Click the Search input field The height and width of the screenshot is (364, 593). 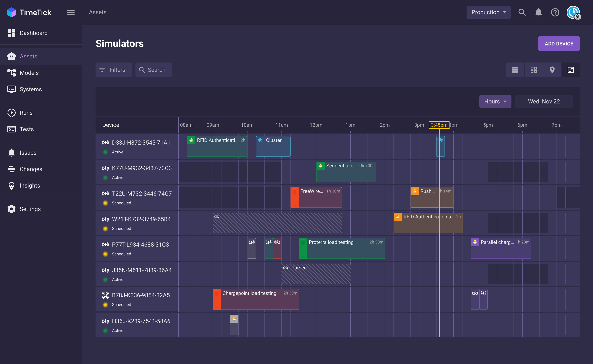(x=154, y=70)
